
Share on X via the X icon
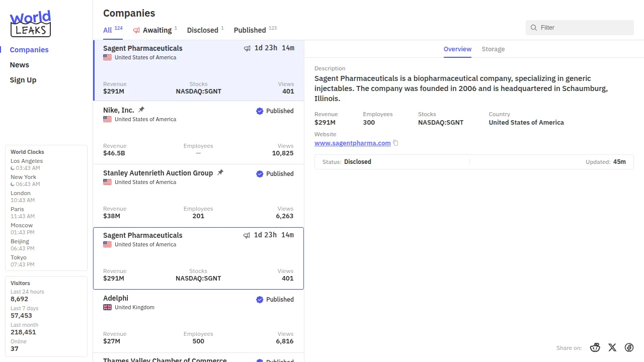(612, 347)
